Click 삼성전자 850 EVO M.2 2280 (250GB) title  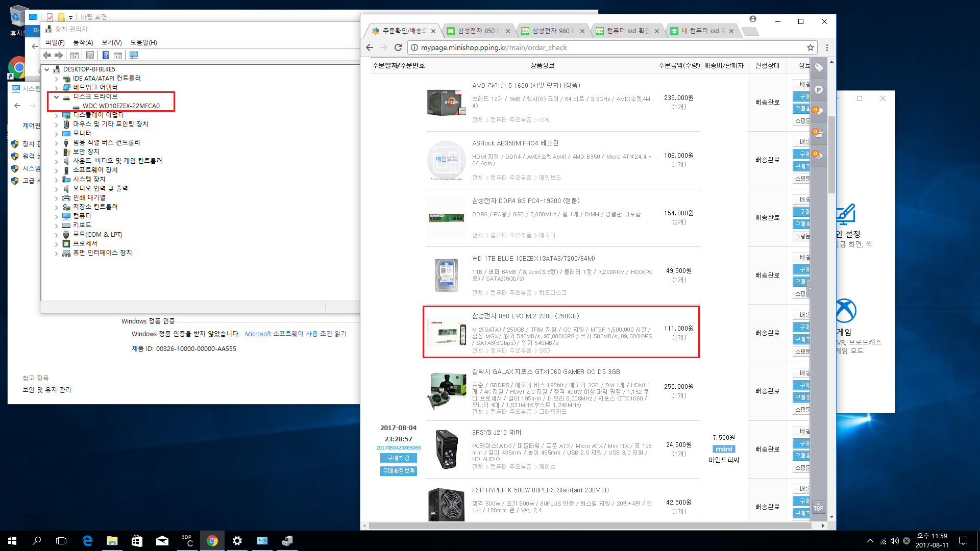(526, 316)
